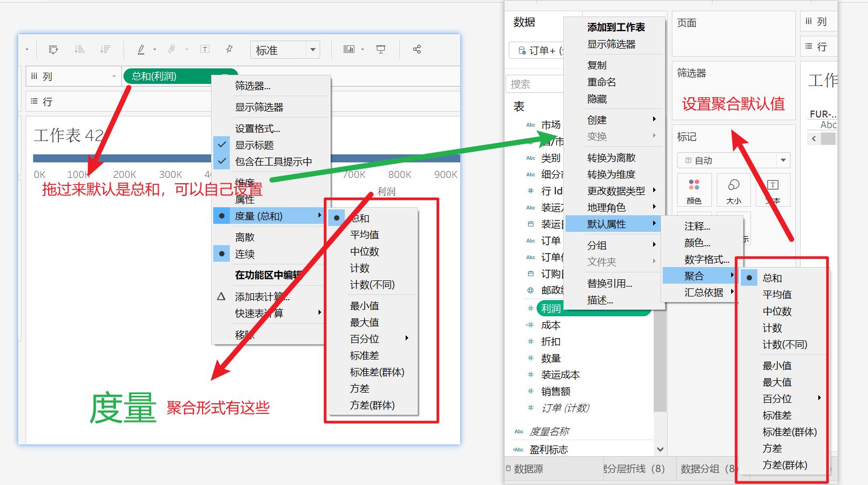Screen dimensions: 868x485
Task: Click the presentation mode icon
Action: tap(381, 49)
